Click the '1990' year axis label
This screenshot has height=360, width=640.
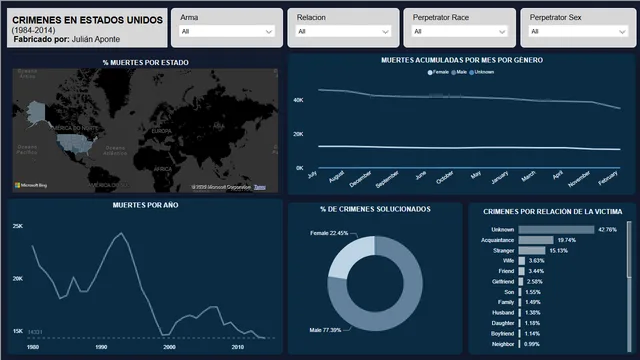pyautogui.click(x=101, y=347)
